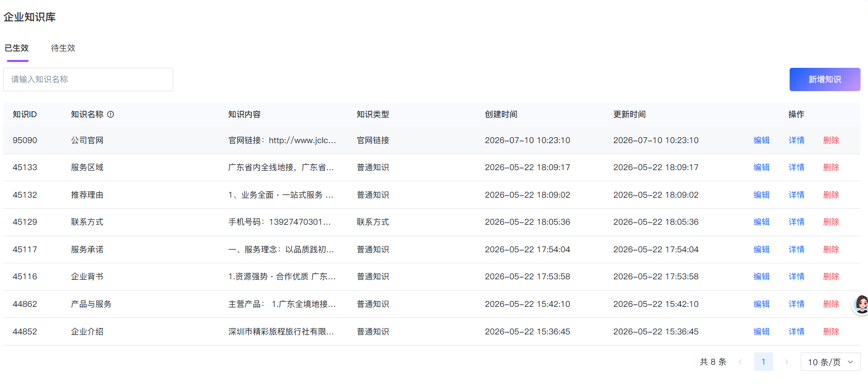Screen dimensions: 868x389
Task: Click the 共 8 条 total count text
Action: coord(713,362)
